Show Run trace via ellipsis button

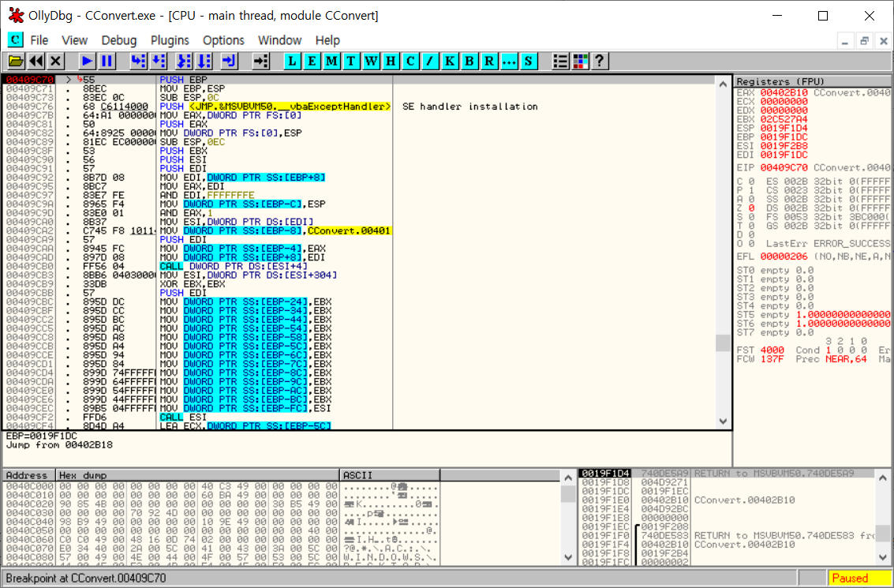[509, 61]
